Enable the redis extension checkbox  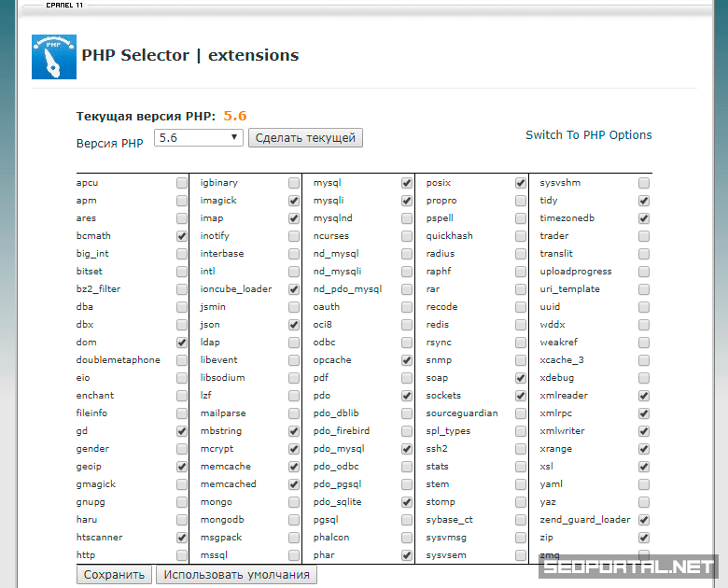tap(520, 326)
